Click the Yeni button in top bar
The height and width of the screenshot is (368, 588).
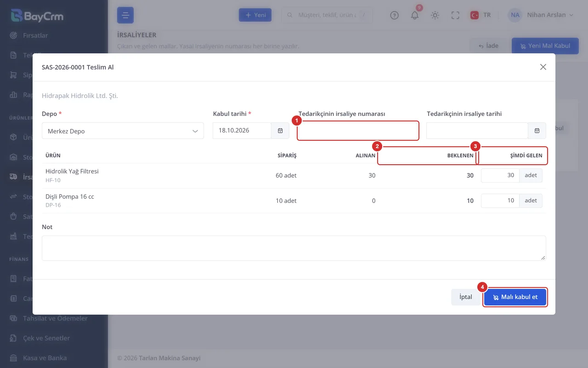point(255,15)
